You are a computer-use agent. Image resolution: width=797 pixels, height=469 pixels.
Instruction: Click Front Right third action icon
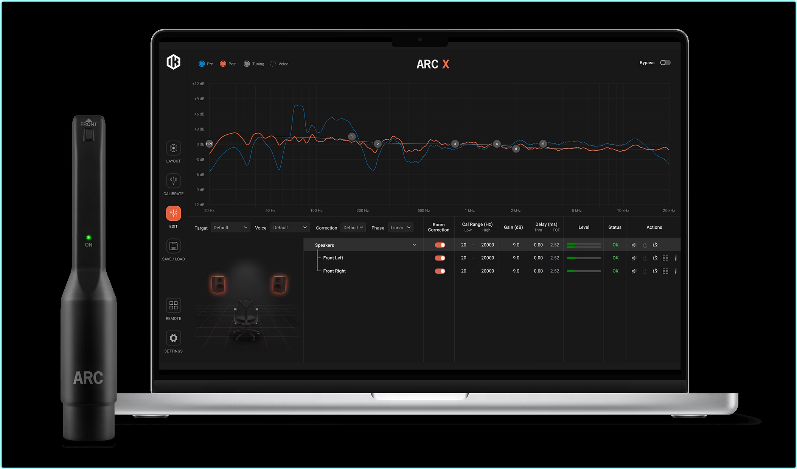pos(655,271)
